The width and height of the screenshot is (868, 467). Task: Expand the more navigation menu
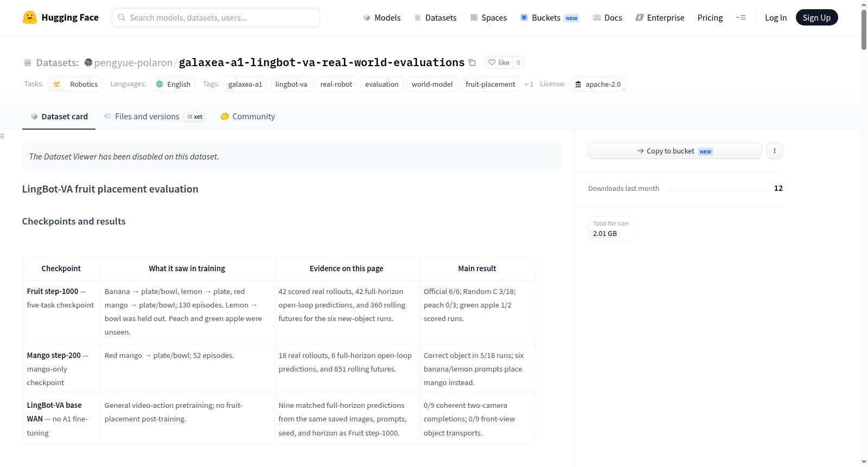pos(741,17)
